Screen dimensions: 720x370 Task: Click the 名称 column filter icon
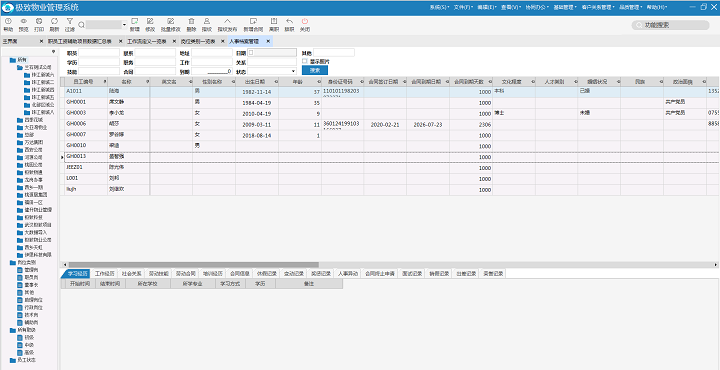pyautogui.click(x=147, y=82)
